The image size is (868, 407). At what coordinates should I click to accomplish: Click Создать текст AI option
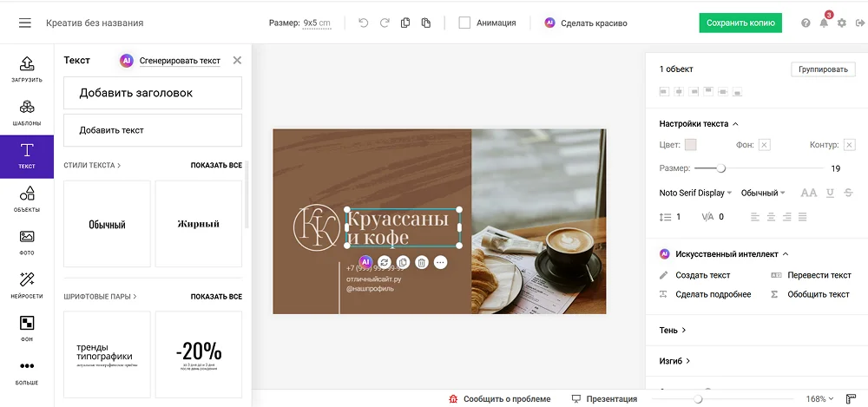[x=695, y=275]
